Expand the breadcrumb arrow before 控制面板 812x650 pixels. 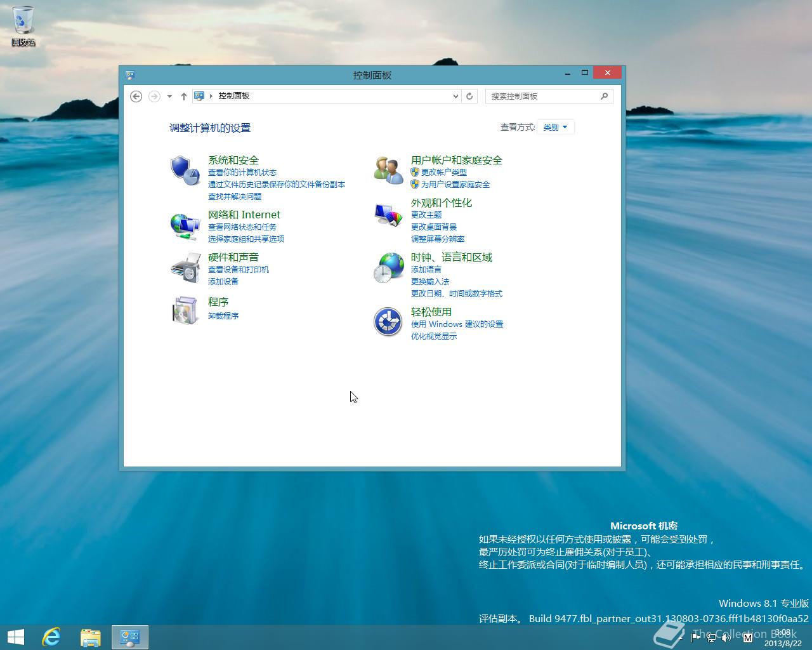pos(211,96)
